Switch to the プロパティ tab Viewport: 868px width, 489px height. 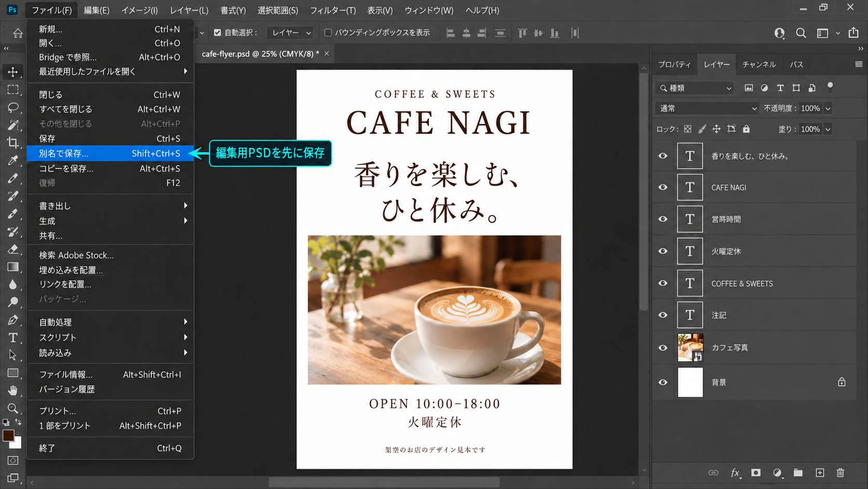[674, 64]
